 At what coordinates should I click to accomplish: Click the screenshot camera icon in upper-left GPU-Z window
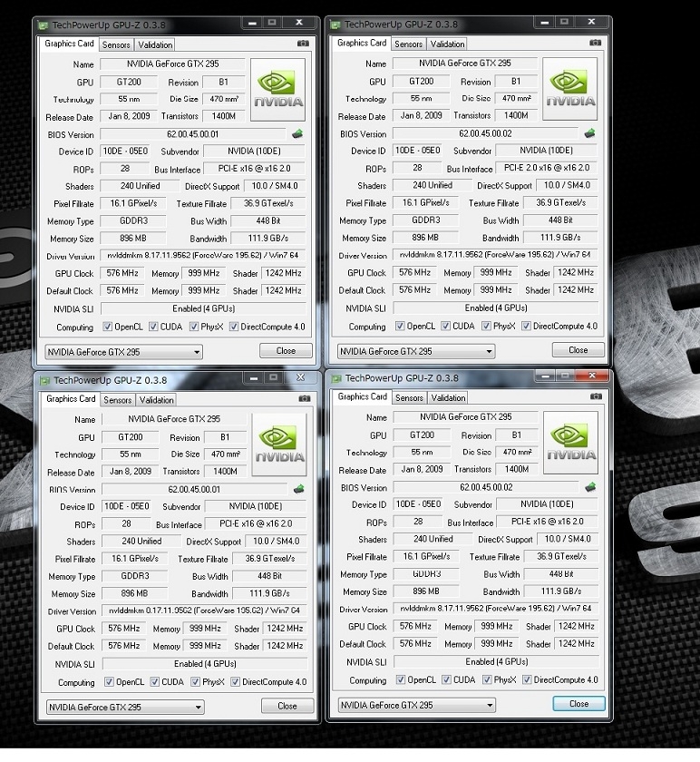(x=303, y=44)
